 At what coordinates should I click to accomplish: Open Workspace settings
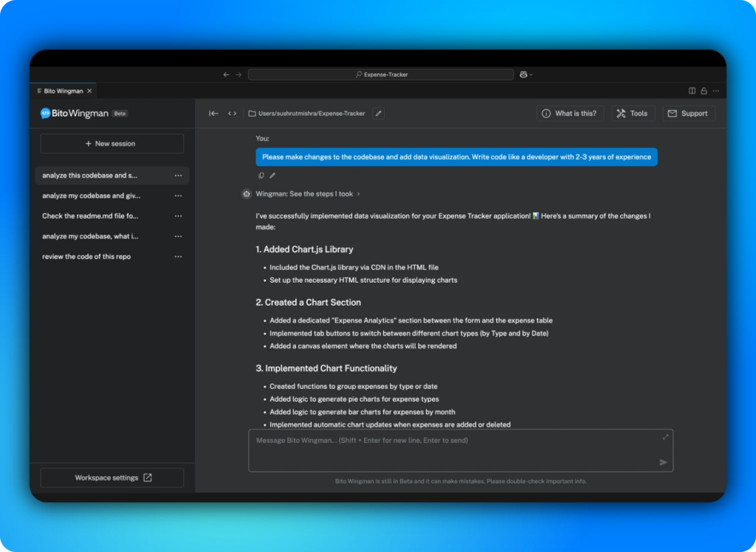(111, 477)
